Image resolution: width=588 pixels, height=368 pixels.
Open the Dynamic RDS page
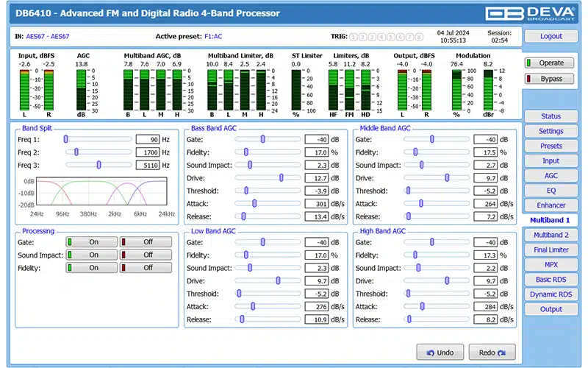pyautogui.click(x=551, y=294)
